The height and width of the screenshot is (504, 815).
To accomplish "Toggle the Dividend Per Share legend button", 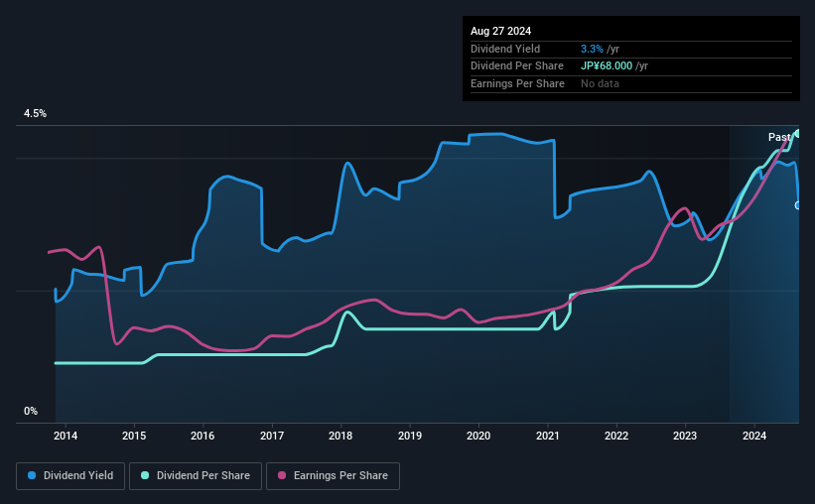I will pyautogui.click(x=196, y=476).
